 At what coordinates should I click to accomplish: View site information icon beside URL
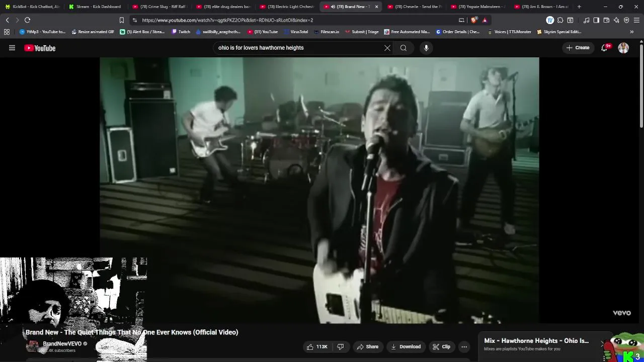135,20
